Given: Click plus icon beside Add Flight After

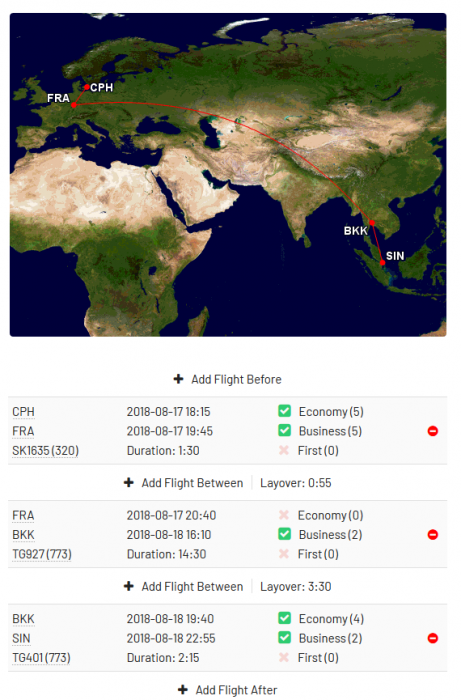Looking at the screenshot, I should [183, 690].
